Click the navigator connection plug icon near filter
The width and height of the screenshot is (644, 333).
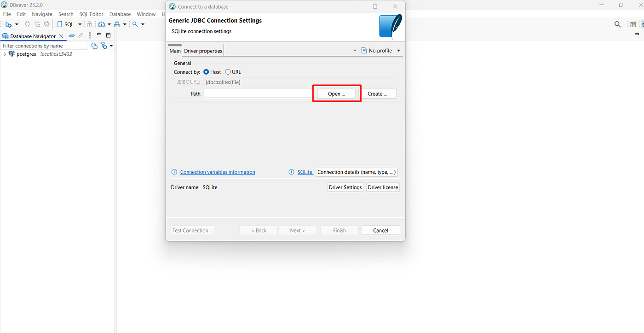pyautogui.click(x=94, y=46)
